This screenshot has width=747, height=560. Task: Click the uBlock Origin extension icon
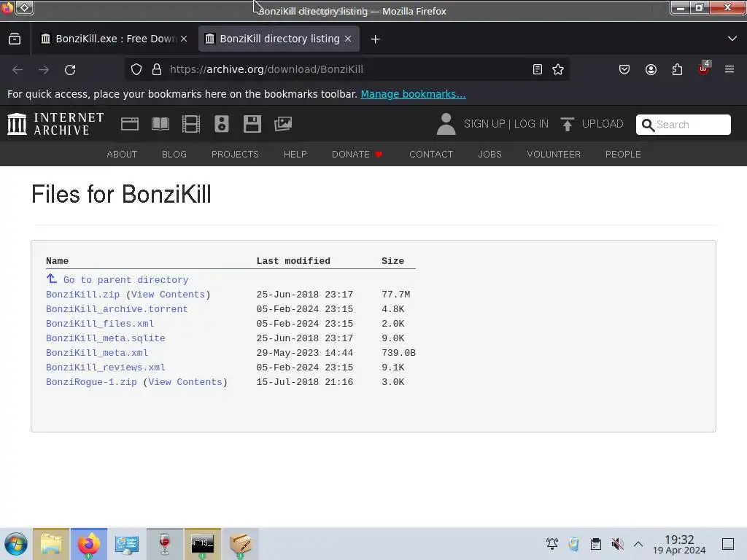pos(704,69)
